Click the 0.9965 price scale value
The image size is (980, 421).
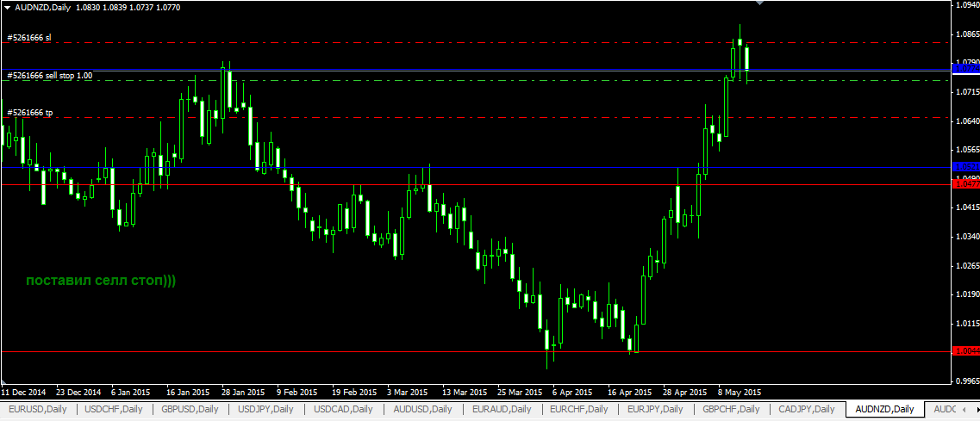tap(967, 381)
